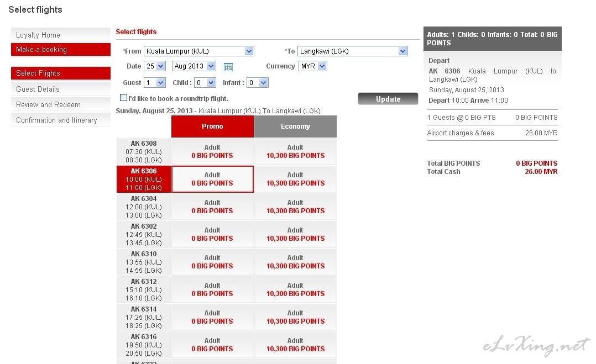596x364 pixels.
Task: Open Confirmation and Itinerary step
Action: [61, 120]
